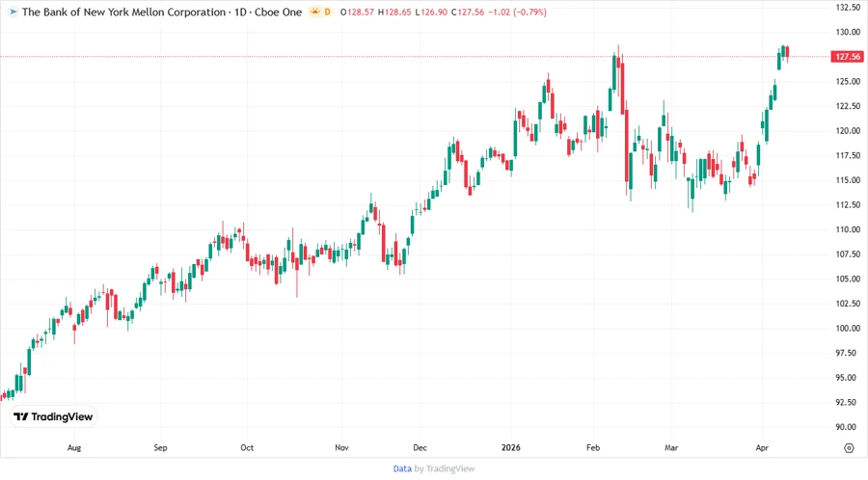
Task: Click the 105.00 price axis label
Action: point(848,279)
